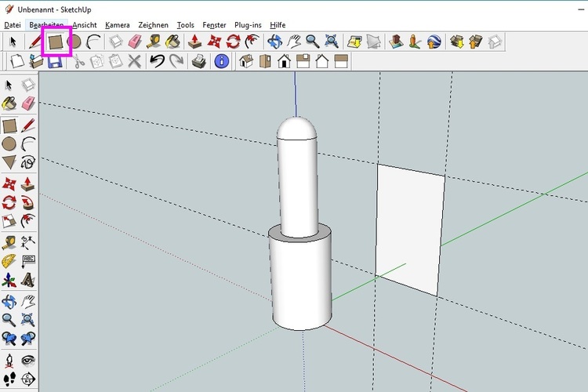The image size is (588, 392).
Task: Click the Open file icon
Action: [x=36, y=61]
